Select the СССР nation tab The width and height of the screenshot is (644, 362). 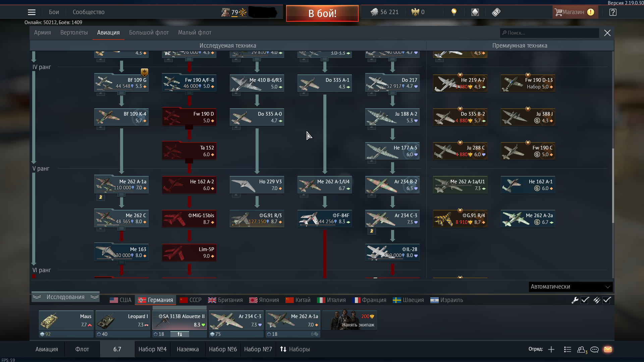[x=190, y=300]
